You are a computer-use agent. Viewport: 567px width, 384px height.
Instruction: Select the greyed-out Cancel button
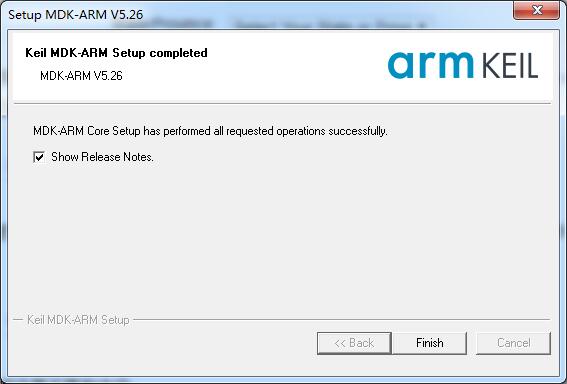click(513, 343)
